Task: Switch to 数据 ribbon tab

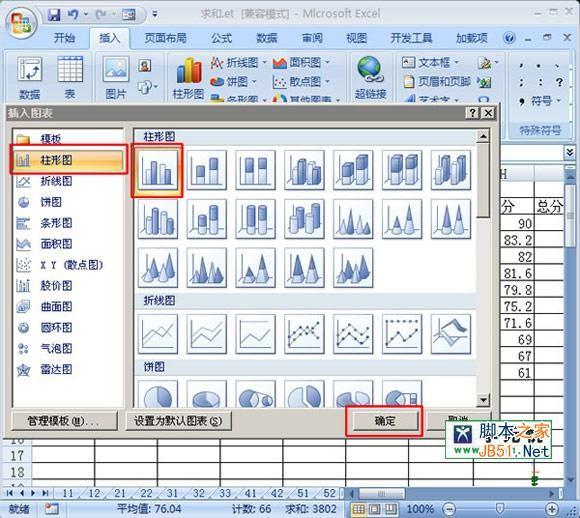Action: (267, 38)
